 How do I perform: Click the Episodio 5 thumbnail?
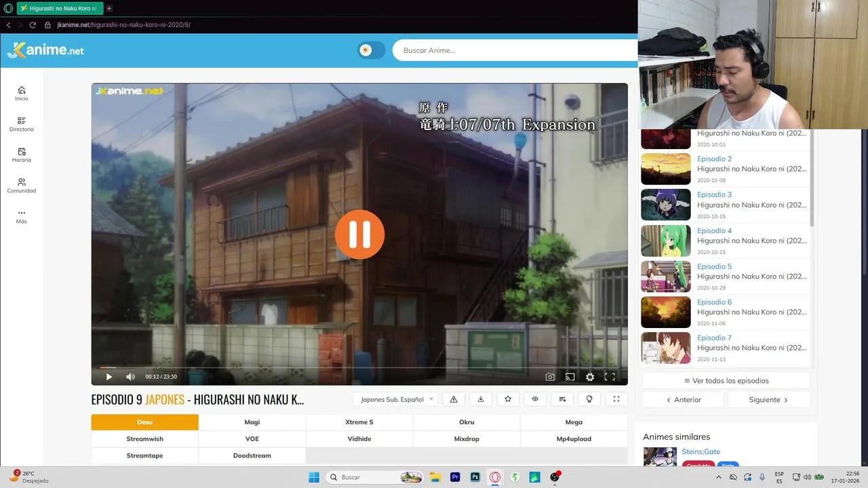click(x=666, y=277)
